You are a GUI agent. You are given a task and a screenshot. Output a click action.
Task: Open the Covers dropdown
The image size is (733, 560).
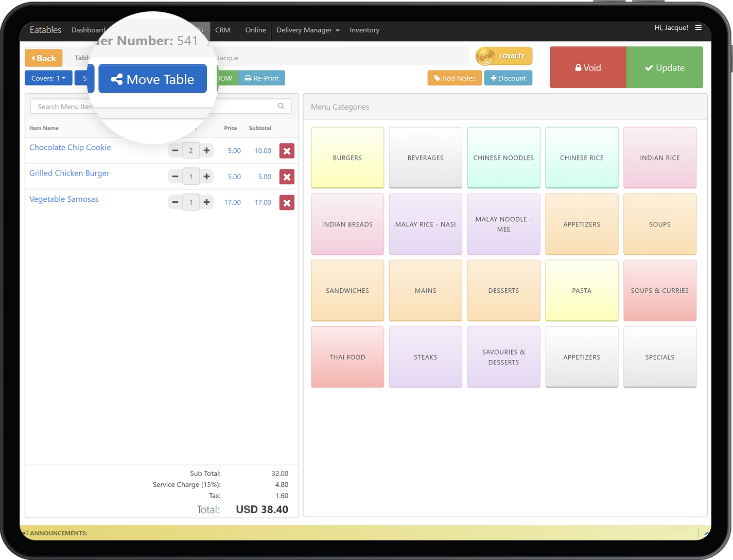pyautogui.click(x=48, y=78)
